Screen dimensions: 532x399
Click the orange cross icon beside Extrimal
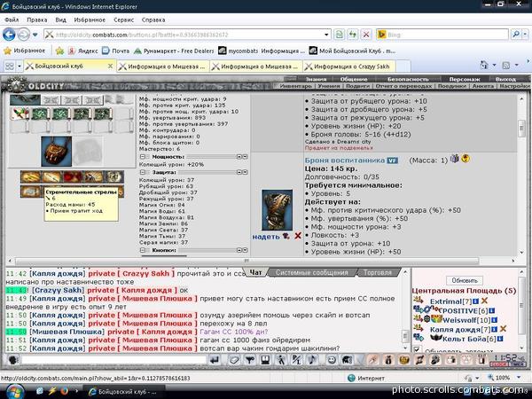point(484,301)
